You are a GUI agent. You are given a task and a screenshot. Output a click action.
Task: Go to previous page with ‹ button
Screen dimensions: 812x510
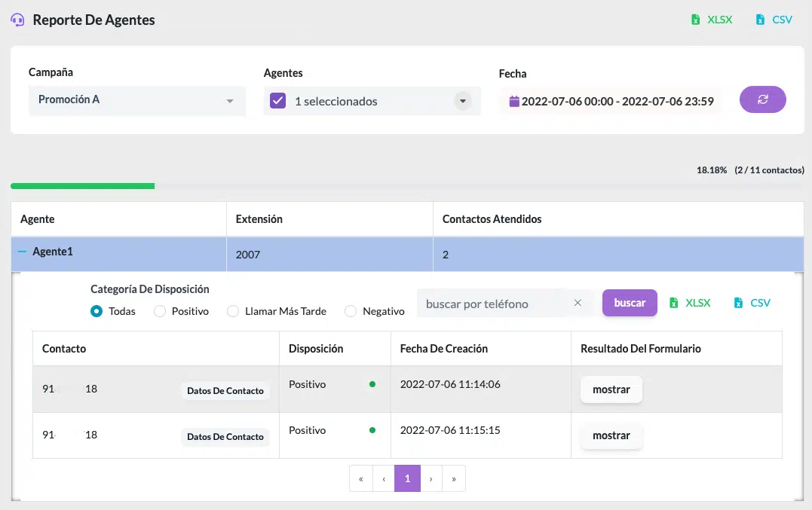(384, 478)
